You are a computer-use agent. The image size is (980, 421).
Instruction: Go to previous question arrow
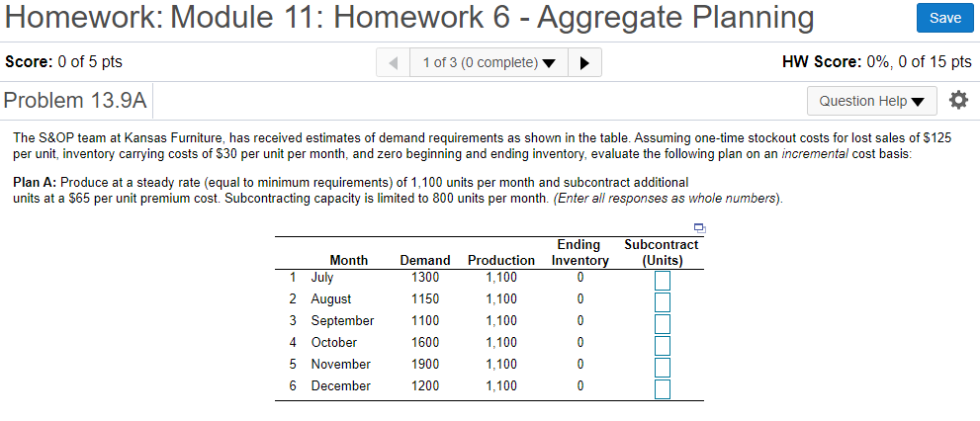coord(394,62)
